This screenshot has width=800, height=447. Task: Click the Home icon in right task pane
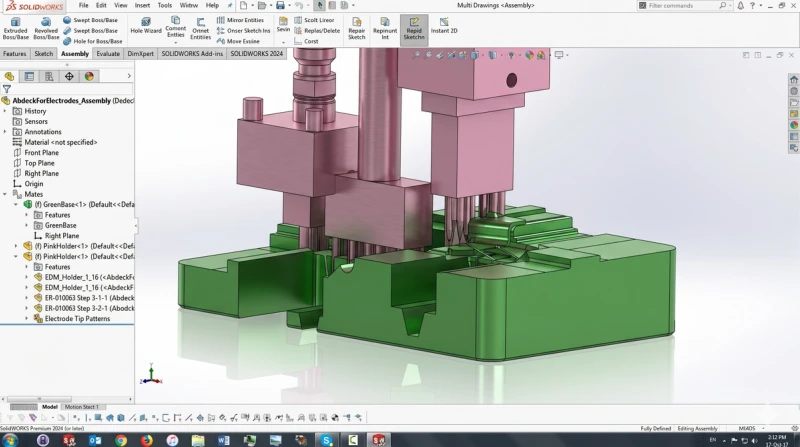pos(793,80)
